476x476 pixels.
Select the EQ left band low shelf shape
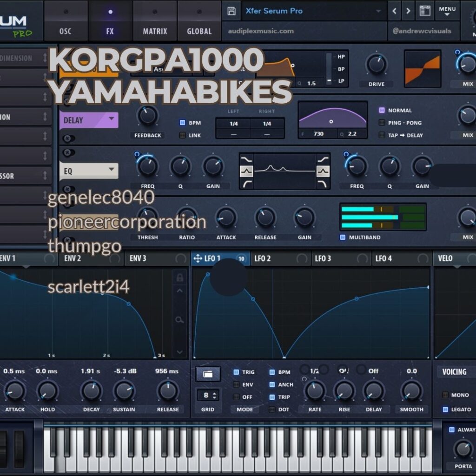[x=246, y=159]
